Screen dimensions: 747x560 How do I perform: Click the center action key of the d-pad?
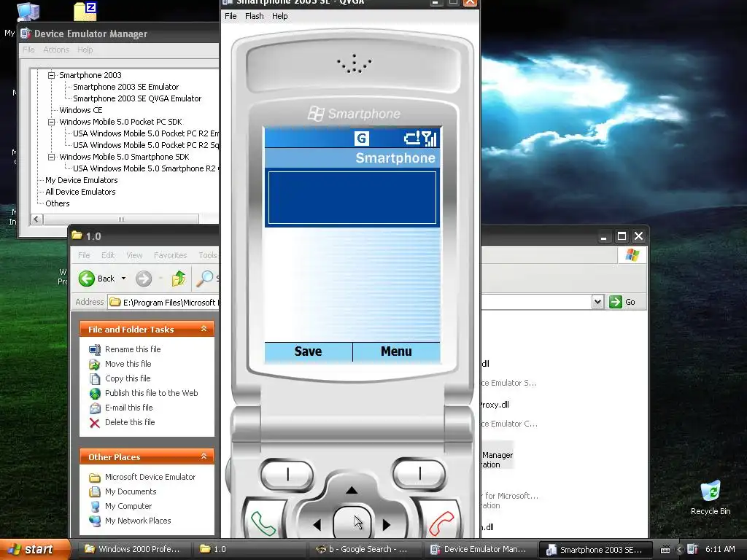coord(352,523)
